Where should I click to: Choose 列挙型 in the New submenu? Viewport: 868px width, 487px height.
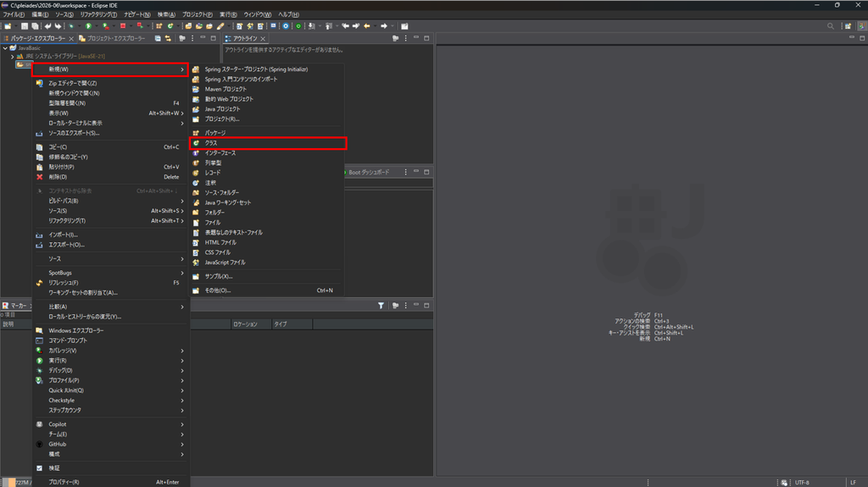(267, 163)
